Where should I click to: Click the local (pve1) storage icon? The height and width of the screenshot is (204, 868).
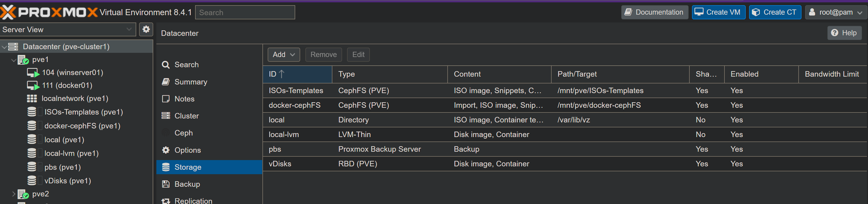[x=32, y=139]
